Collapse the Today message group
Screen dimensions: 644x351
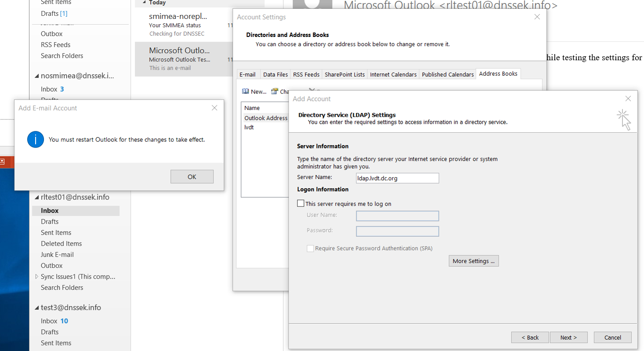pyautogui.click(x=144, y=3)
